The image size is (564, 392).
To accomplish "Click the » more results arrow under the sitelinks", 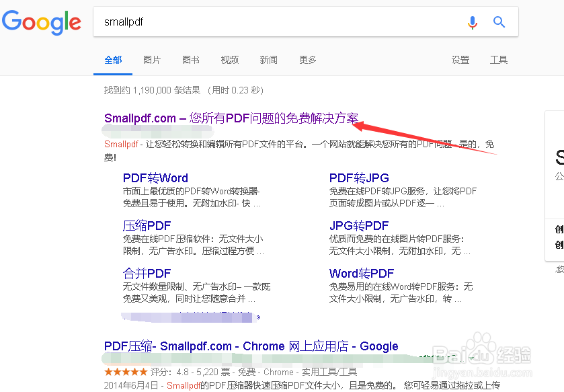I will coord(258,317).
